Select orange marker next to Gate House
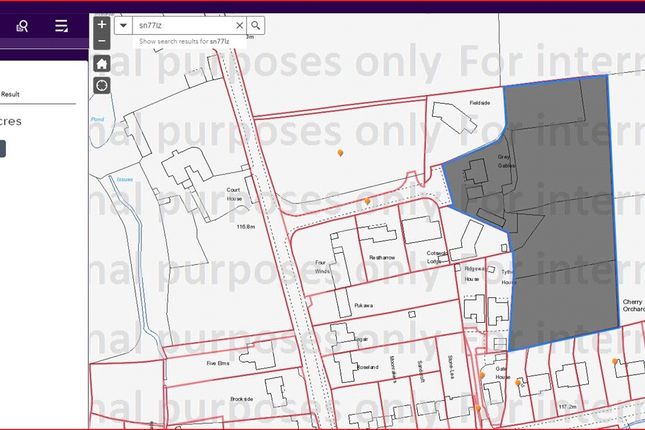 (x=518, y=382)
